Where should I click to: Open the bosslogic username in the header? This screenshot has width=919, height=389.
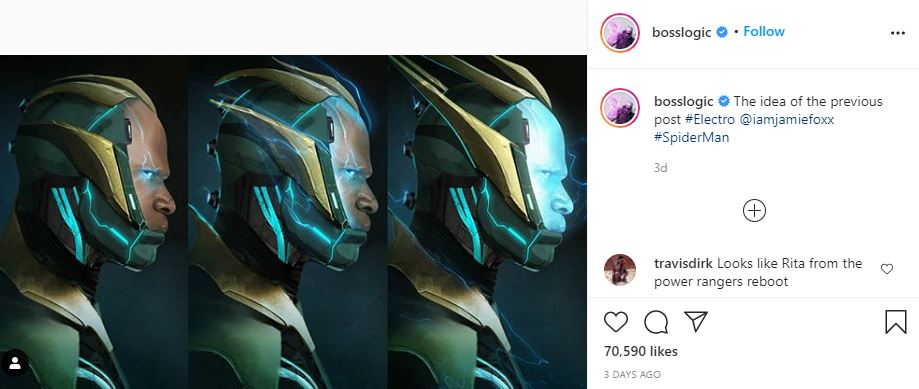682,32
